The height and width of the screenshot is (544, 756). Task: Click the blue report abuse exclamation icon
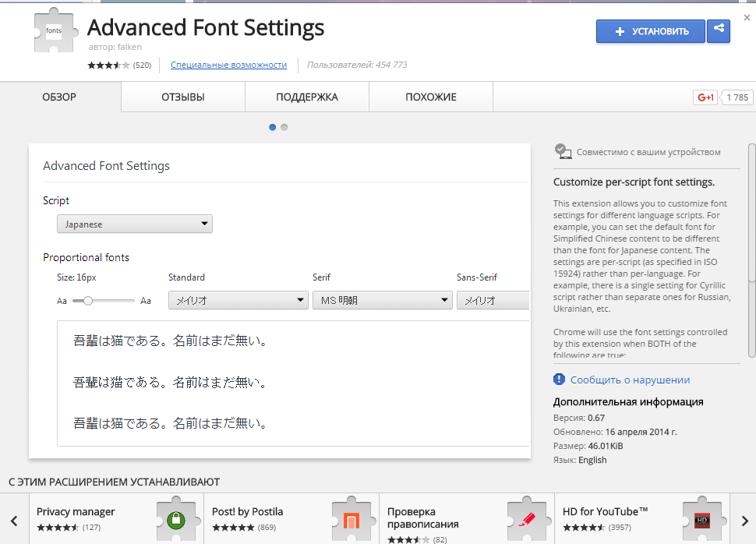tap(559, 380)
